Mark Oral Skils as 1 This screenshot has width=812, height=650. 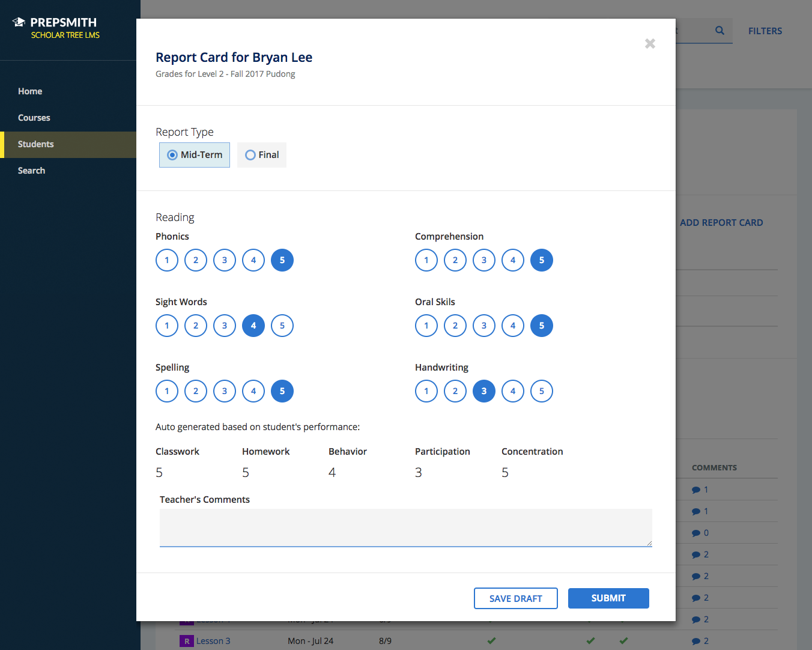click(x=426, y=326)
